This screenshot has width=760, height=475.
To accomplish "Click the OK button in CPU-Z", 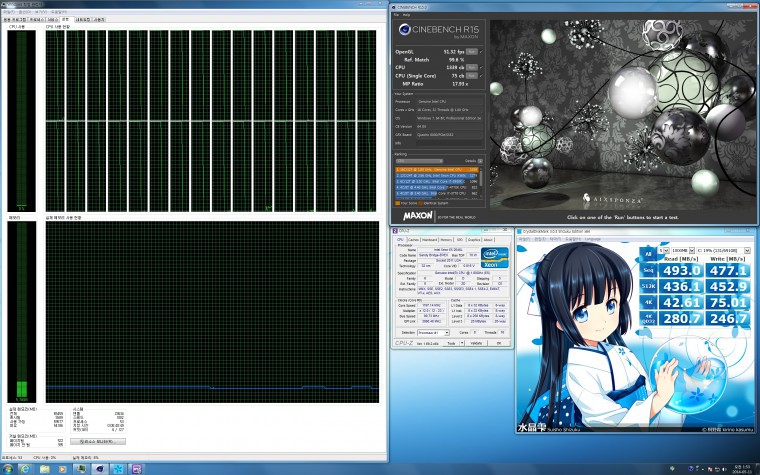I will click(499, 343).
